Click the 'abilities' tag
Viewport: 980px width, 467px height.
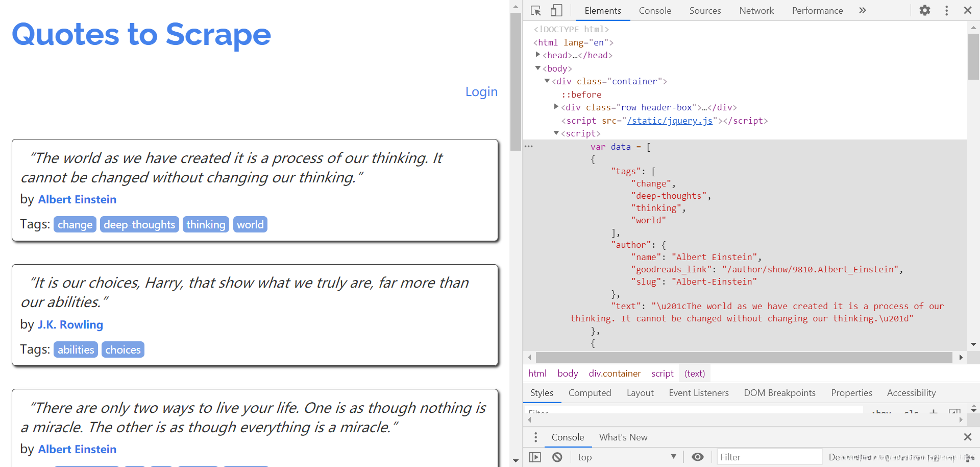[x=76, y=350]
